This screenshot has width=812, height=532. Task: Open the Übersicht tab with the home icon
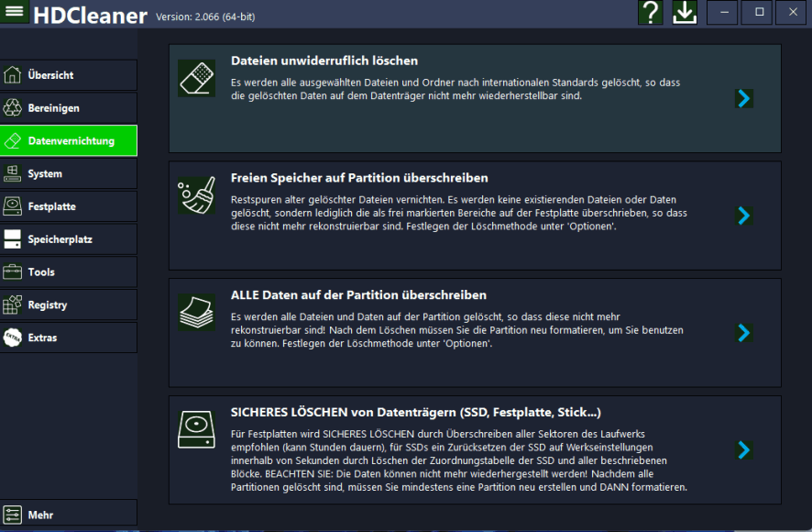click(69, 75)
